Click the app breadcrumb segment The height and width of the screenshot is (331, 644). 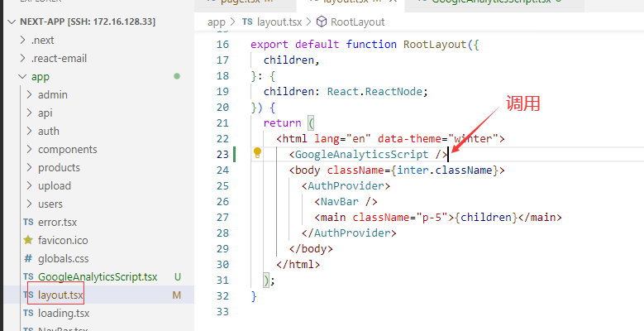coord(217,22)
